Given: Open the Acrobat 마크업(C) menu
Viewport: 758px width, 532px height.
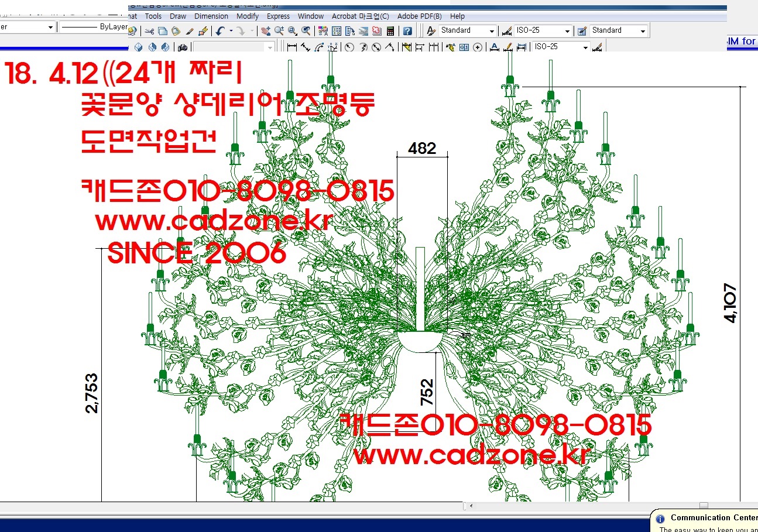Looking at the screenshot, I should pos(360,16).
